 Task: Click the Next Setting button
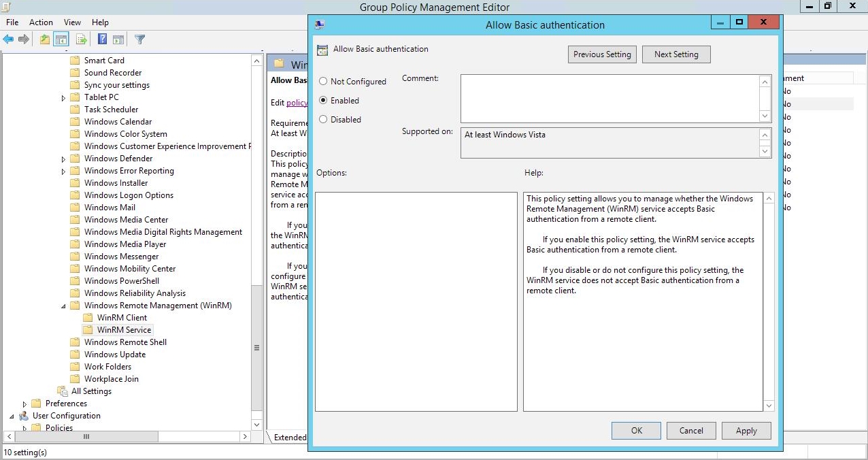tap(676, 54)
